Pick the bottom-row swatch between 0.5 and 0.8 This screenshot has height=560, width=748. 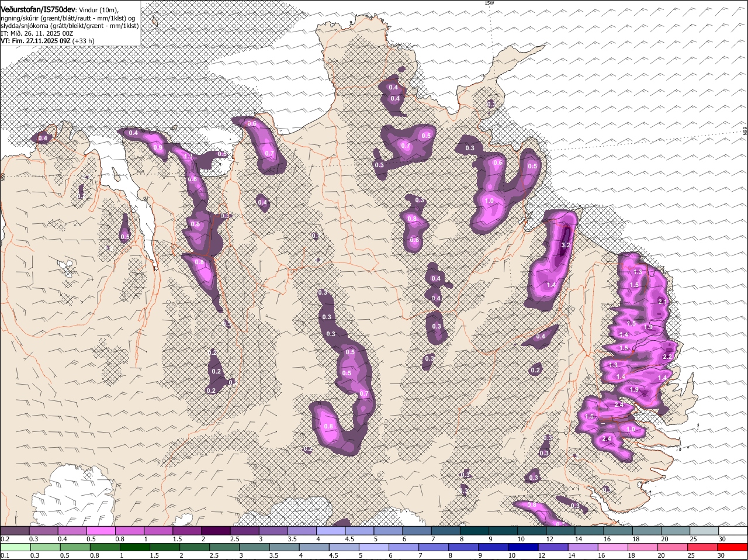click(75, 547)
